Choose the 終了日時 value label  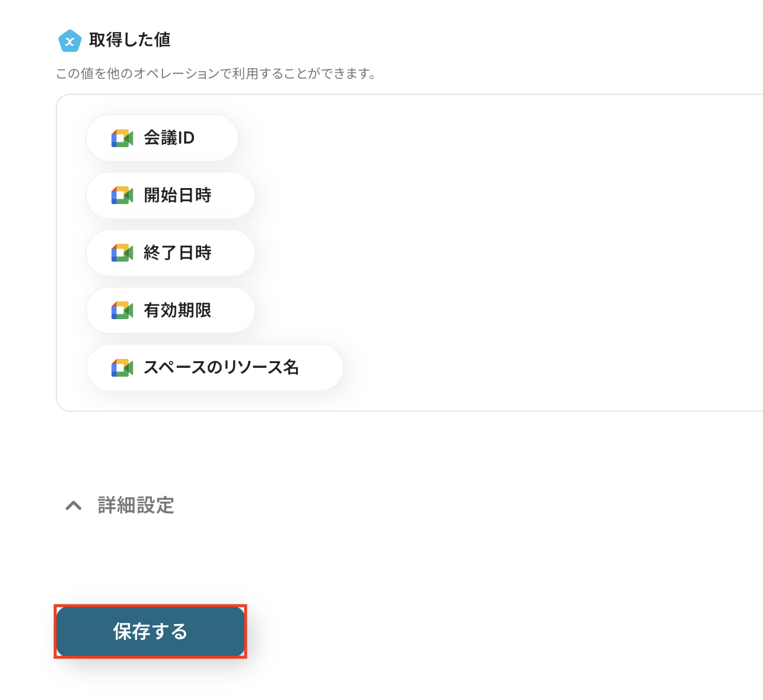pyautogui.click(x=177, y=253)
